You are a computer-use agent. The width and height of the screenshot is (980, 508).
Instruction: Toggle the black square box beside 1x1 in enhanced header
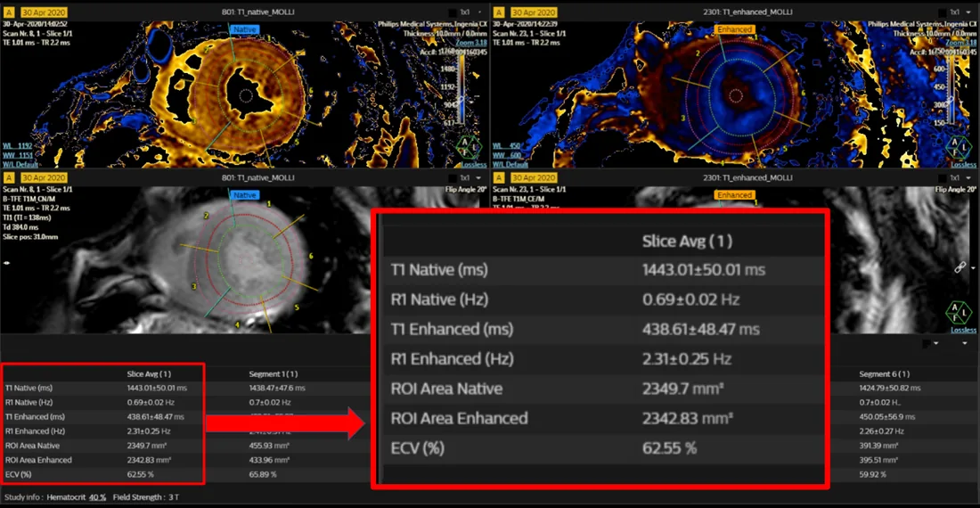point(943,12)
